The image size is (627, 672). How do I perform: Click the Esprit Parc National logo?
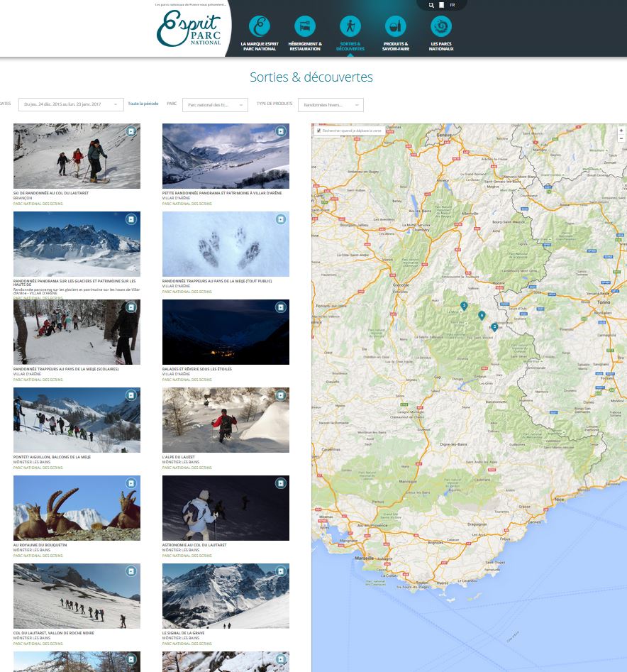tap(189, 28)
